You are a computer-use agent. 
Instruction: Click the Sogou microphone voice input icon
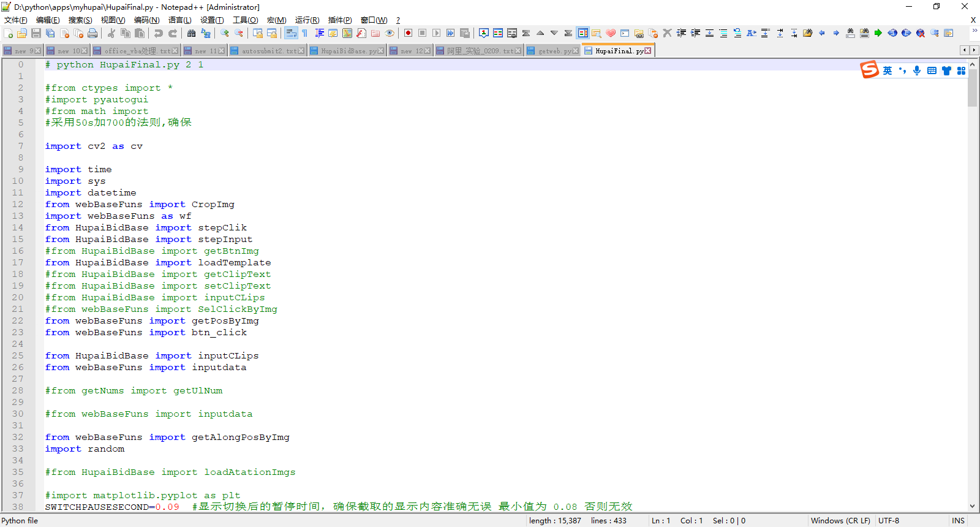click(917, 70)
